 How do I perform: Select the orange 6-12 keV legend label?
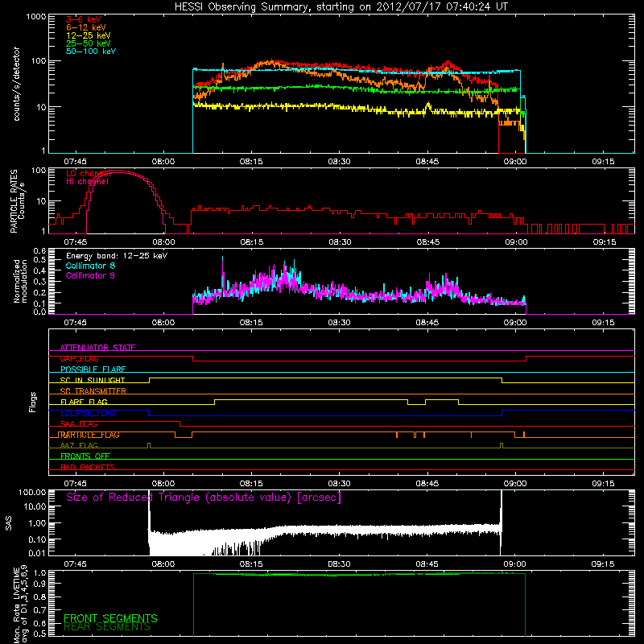[86, 27]
